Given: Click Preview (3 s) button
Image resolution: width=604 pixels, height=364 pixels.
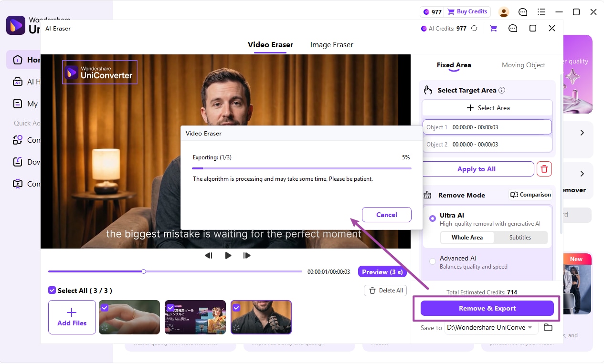Looking at the screenshot, I should (382, 272).
